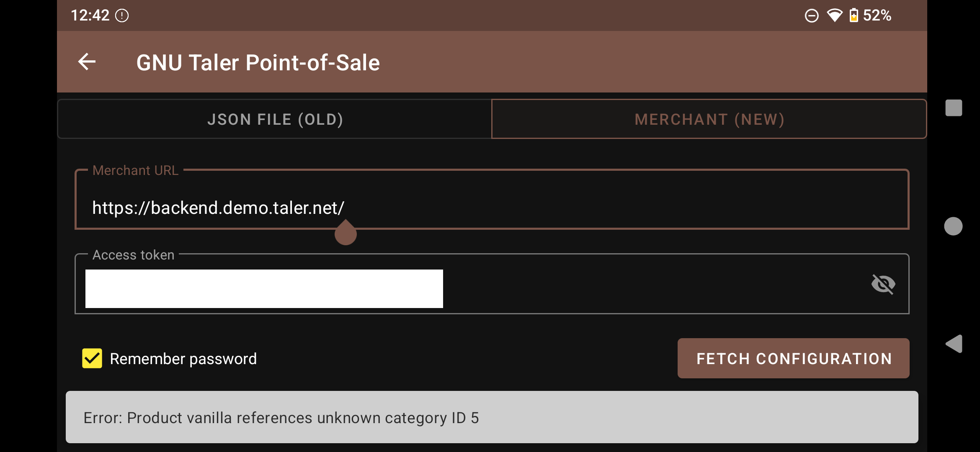Tap the battery status icon
Image resolution: width=980 pixels, height=452 pixels.
(x=854, y=15)
